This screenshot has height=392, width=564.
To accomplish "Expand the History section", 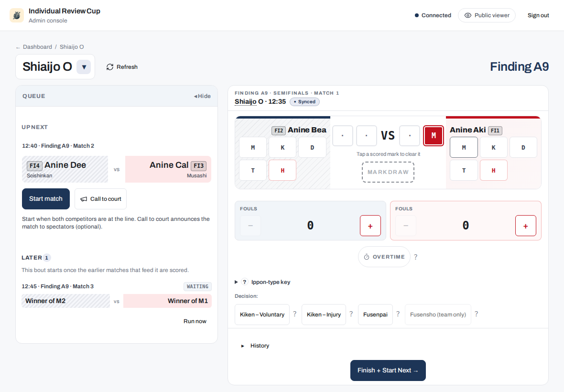I will click(x=255, y=346).
